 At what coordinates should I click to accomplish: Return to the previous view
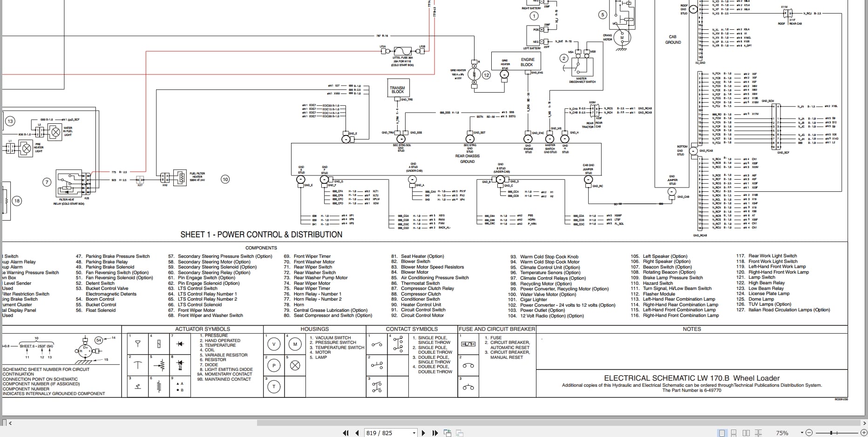(448, 433)
